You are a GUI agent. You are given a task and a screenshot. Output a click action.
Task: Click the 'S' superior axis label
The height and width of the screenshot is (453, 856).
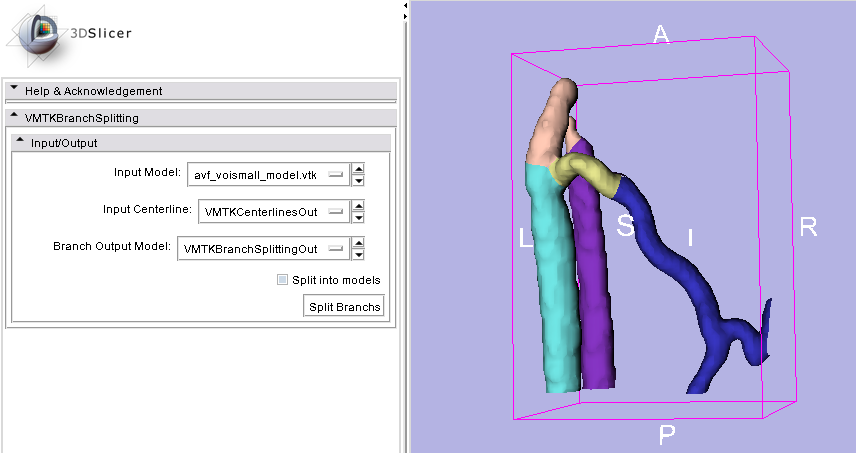625,225
